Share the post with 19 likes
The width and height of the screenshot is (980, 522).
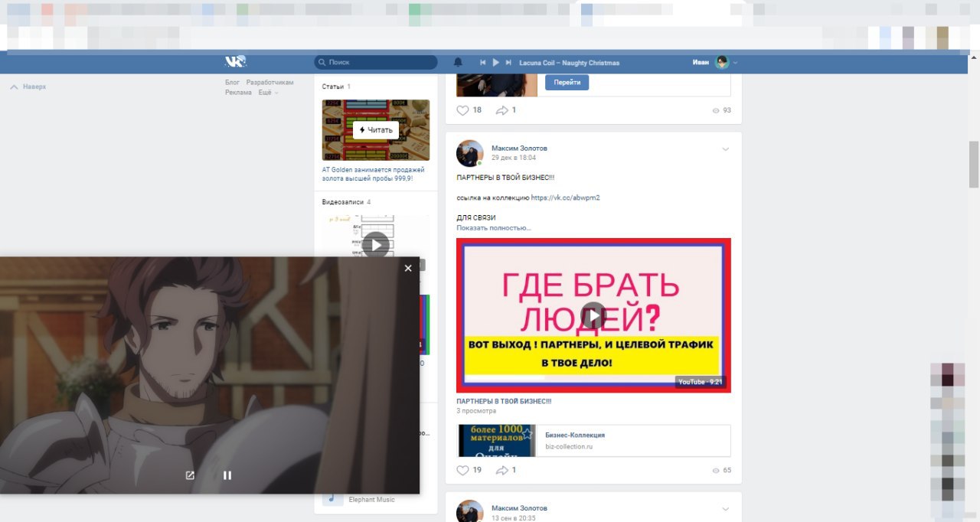(506, 470)
